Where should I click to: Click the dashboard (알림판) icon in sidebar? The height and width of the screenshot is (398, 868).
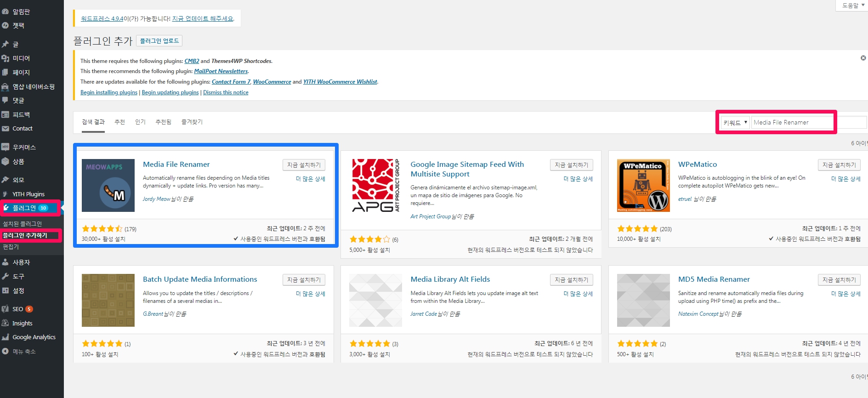[x=6, y=11]
